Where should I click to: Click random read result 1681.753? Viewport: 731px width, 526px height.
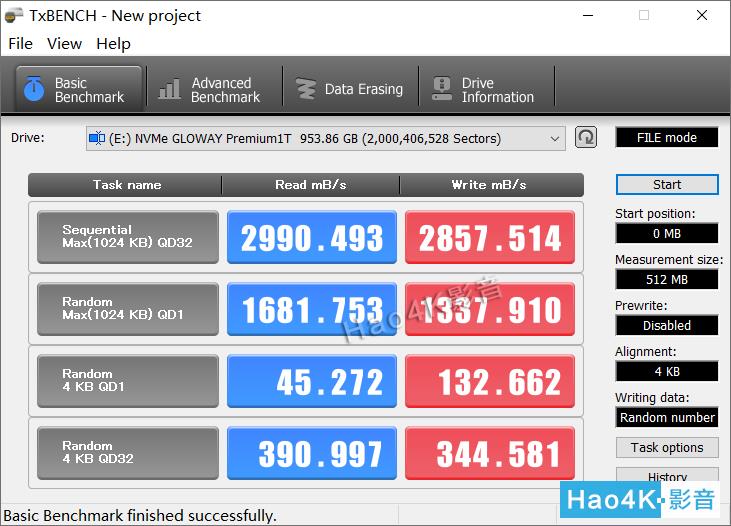(x=312, y=309)
